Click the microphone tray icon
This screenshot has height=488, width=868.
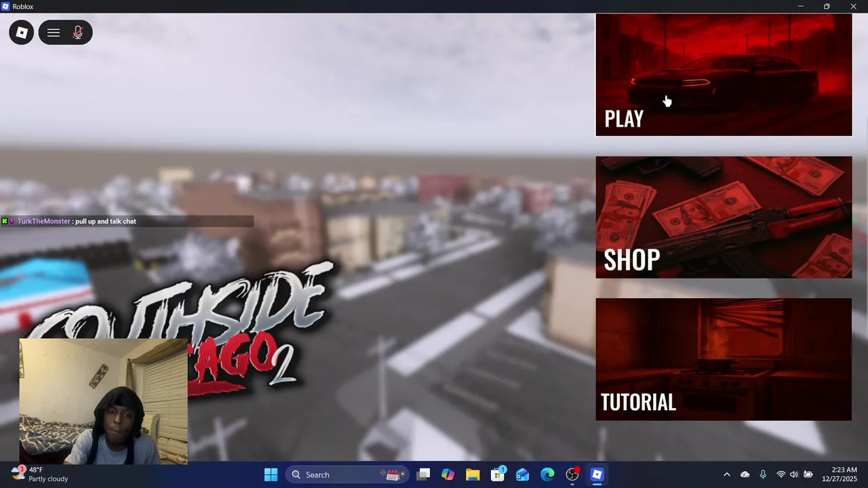pyautogui.click(x=763, y=474)
